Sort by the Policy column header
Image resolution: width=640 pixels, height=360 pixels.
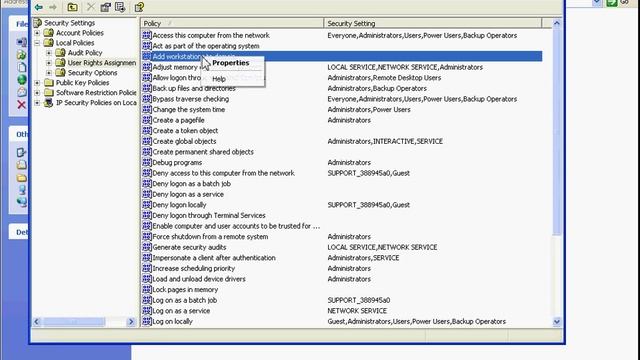(233, 23)
